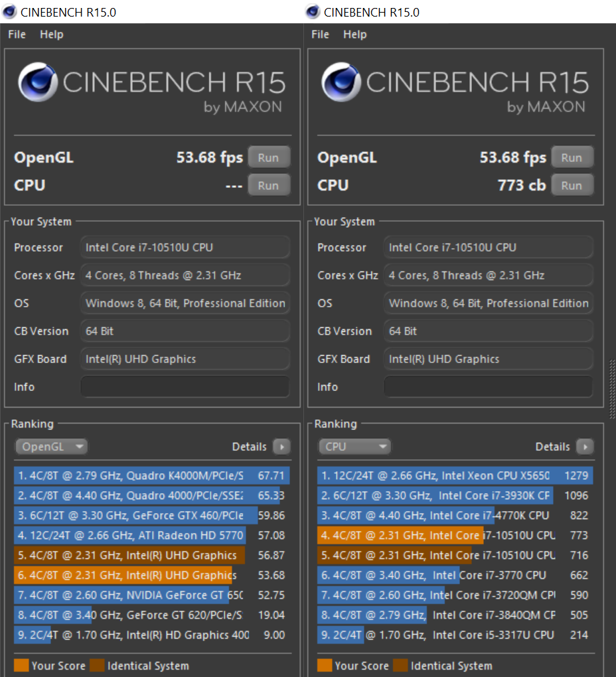The image size is (616, 677).
Task: Click Cores x GHz field in right window
Action: [x=489, y=275]
